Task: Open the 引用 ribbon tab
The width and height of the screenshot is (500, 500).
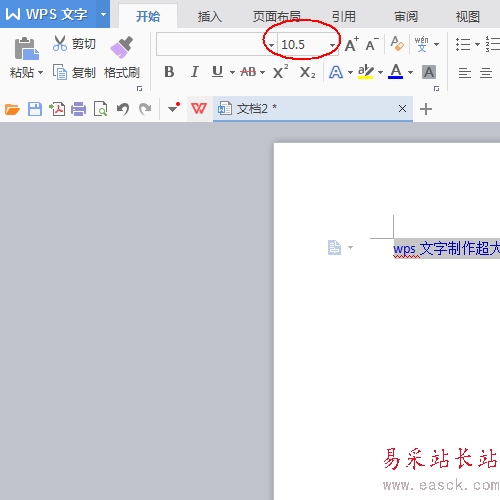Action: pos(344,16)
